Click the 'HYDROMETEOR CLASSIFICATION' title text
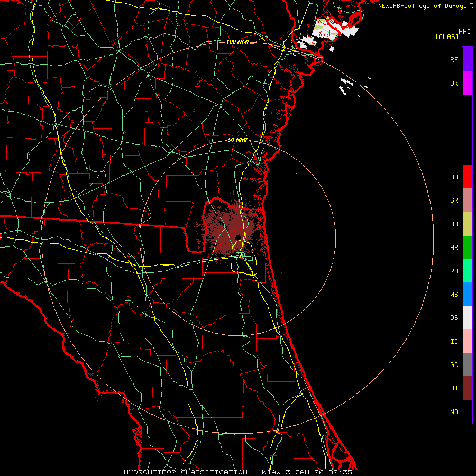The image size is (476, 476). [x=186, y=472]
